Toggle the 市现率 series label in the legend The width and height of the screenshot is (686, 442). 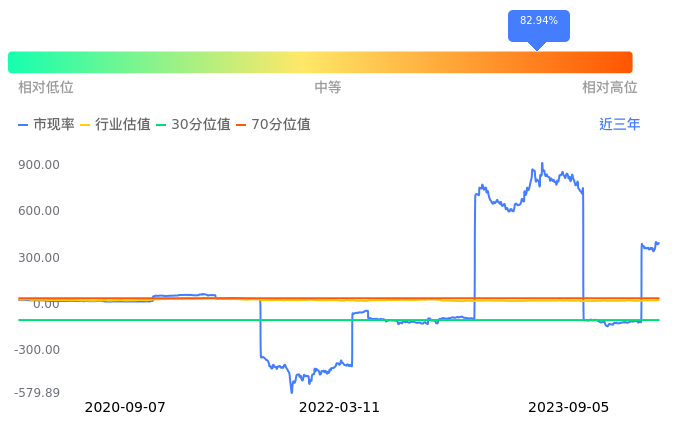(x=54, y=125)
